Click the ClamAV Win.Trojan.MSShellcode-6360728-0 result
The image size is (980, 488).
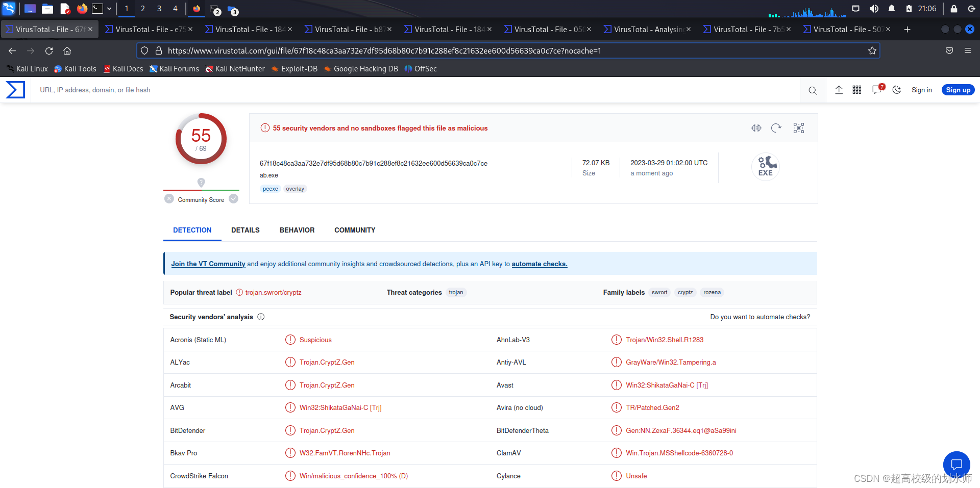679,453
